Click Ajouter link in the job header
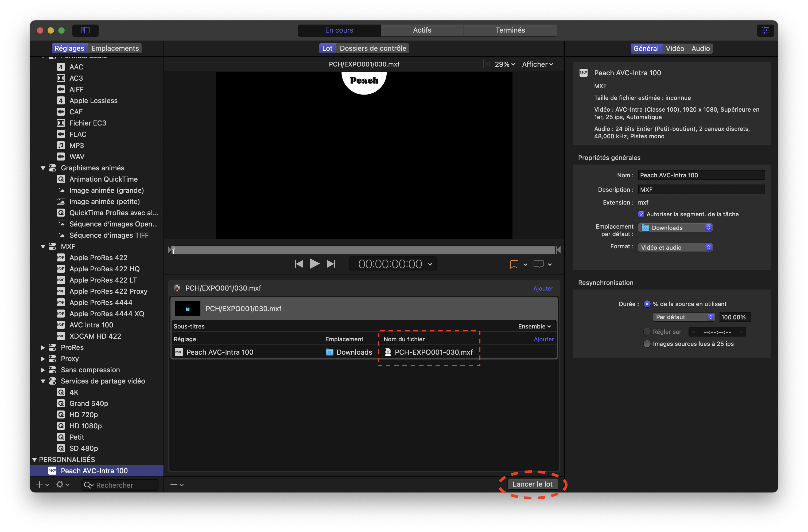Viewport: 808px width, 532px height. tap(543, 288)
